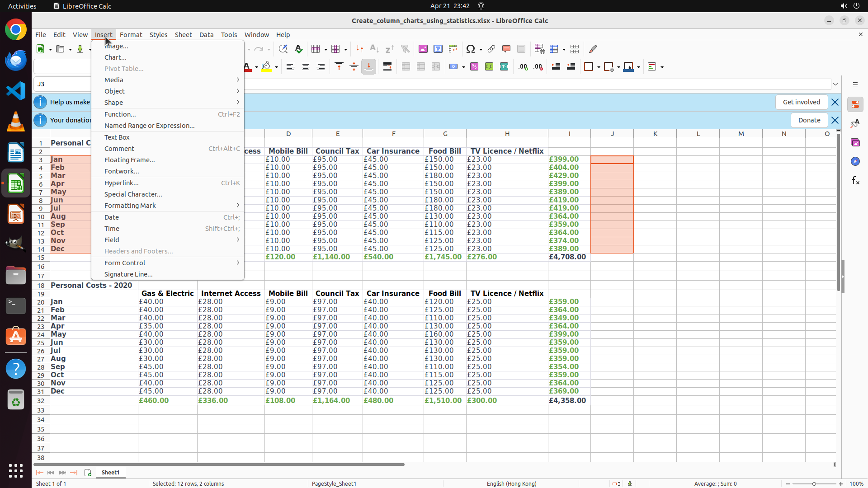Click the Insert Chart toolbar icon
The image size is (868, 488).
pos(438,49)
